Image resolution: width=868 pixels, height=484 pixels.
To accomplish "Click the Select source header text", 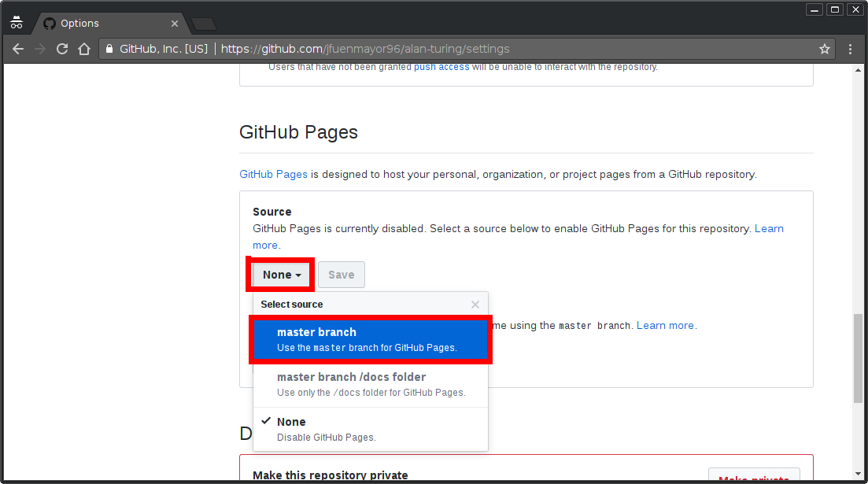I will (292, 305).
